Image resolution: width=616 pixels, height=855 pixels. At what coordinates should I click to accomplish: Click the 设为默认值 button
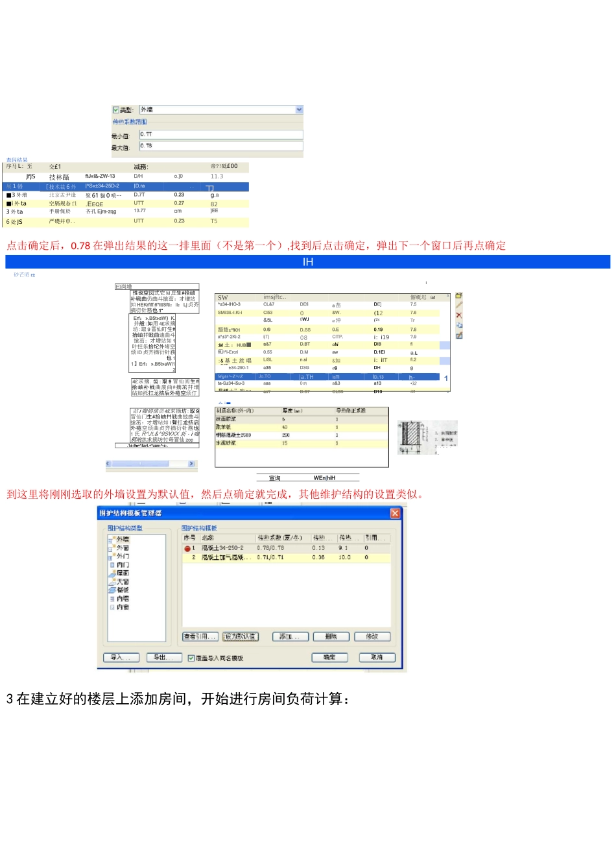pyautogui.click(x=241, y=636)
